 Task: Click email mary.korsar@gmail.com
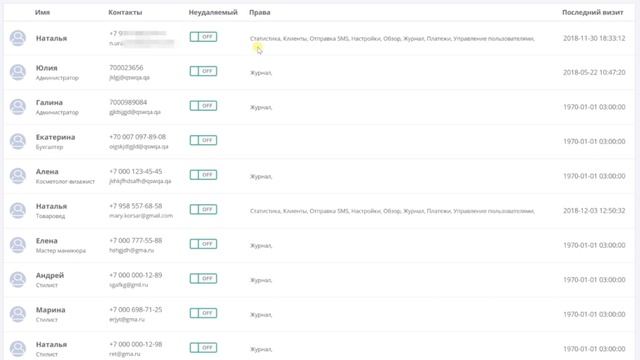tap(141, 216)
